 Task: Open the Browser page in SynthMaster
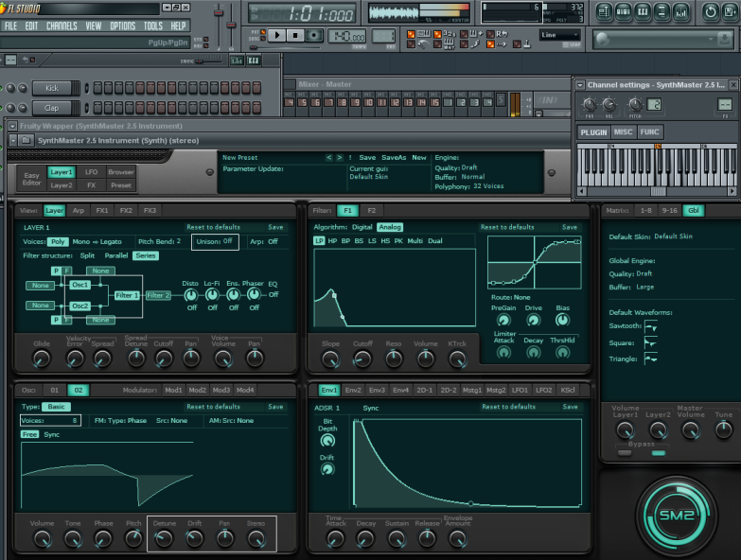pos(121,172)
